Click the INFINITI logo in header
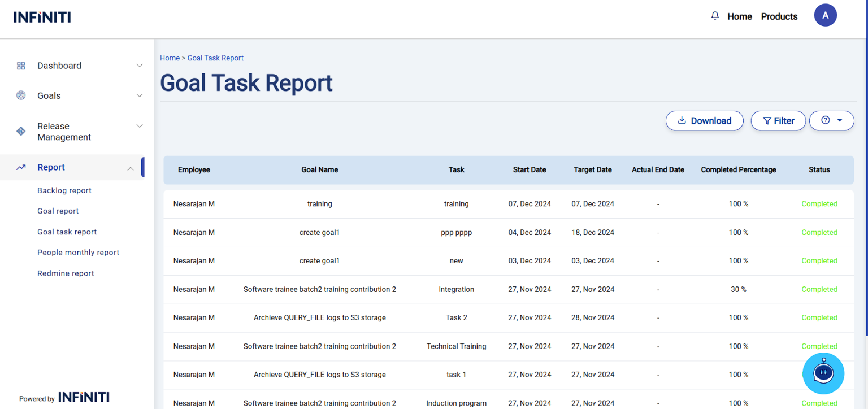 [42, 17]
